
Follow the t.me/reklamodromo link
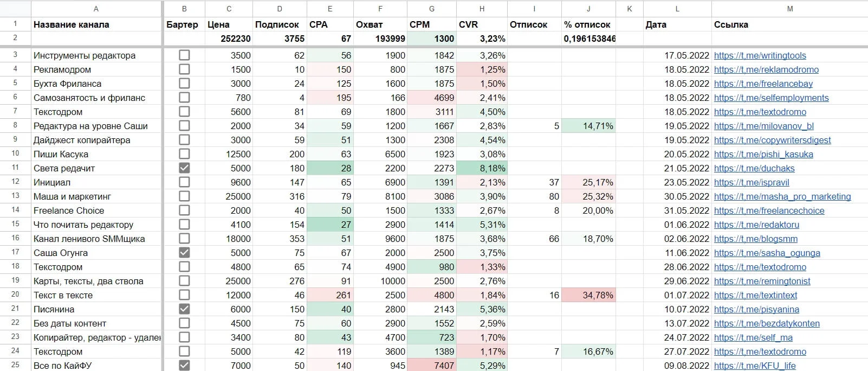coord(766,69)
